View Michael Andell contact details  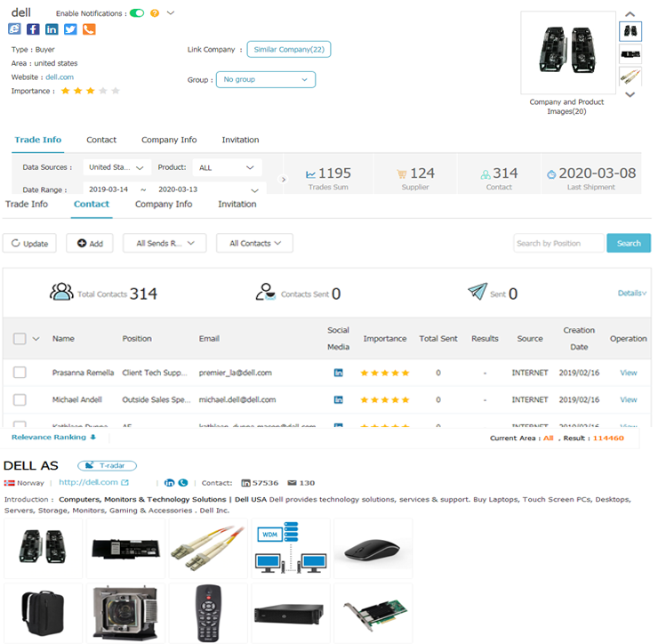[x=628, y=400]
